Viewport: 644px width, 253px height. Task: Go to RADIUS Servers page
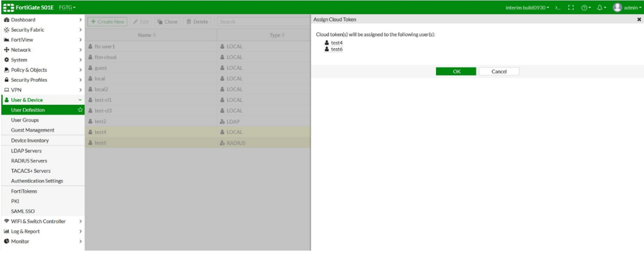pos(29,161)
